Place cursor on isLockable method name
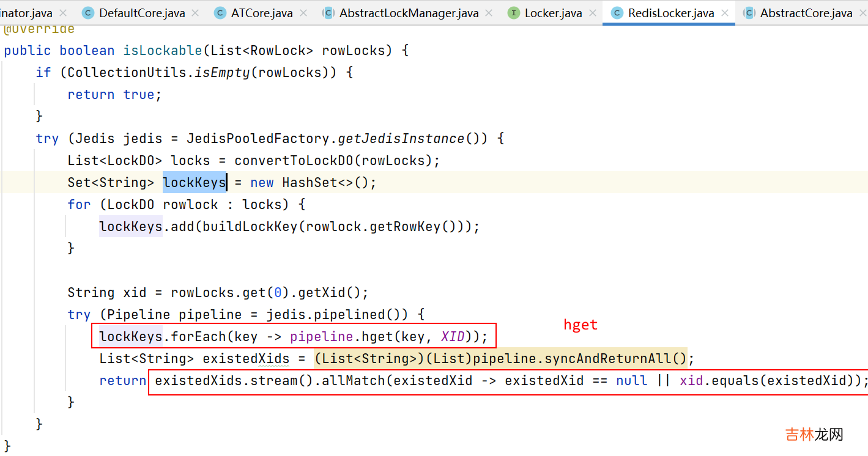Viewport: 868px width, 456px height. tap(163, 50)
